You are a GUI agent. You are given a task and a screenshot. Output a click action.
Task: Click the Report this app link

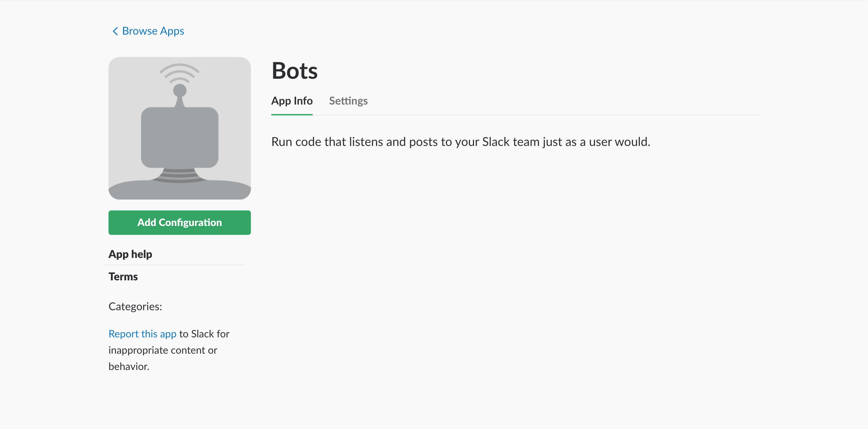point(142,334)
